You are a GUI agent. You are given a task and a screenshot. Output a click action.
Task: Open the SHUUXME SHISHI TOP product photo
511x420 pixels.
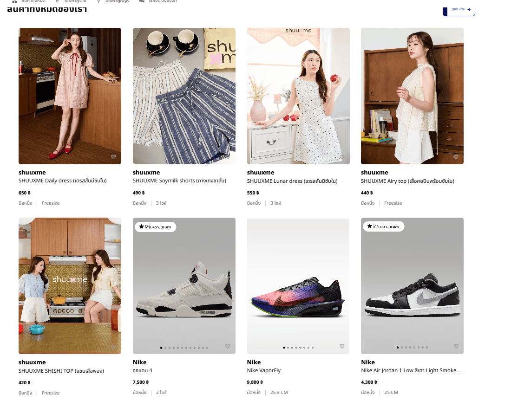click(x=70, y=286)
